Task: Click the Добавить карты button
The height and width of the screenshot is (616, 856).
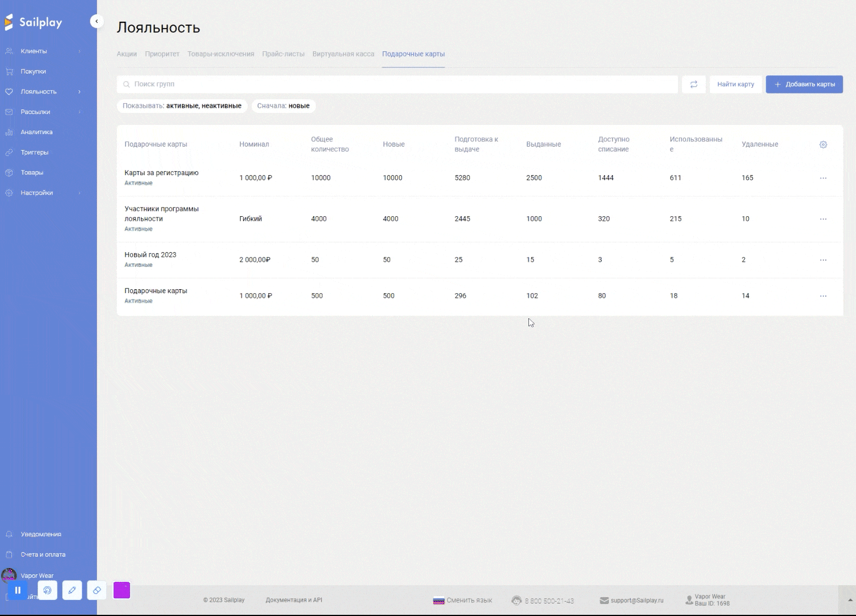Action: click(803, 84)
